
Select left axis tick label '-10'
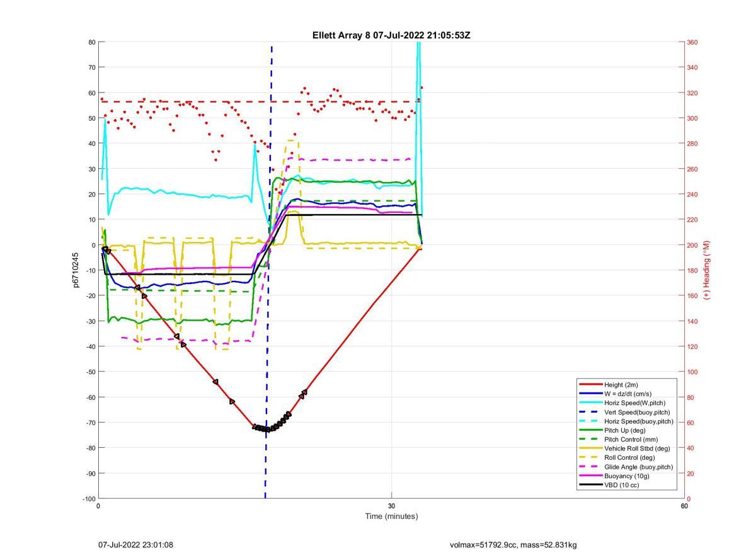click(x=91, y=270)
